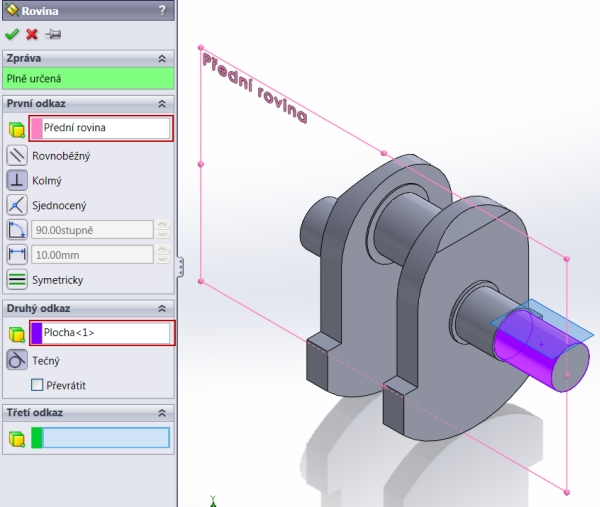The image size is (600, 507).
Task: Click the Druhý odkaz section title
Action: pyautogui.click(x=38, y=308)
